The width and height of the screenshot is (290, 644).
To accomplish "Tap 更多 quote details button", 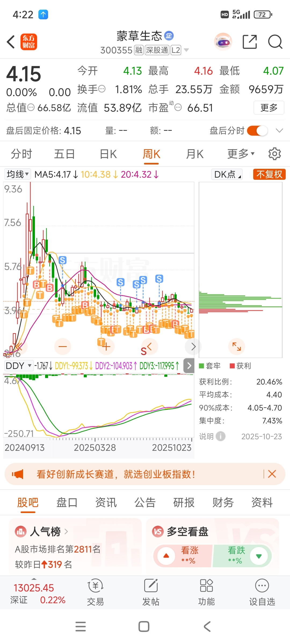I will (x=269, y=108).
